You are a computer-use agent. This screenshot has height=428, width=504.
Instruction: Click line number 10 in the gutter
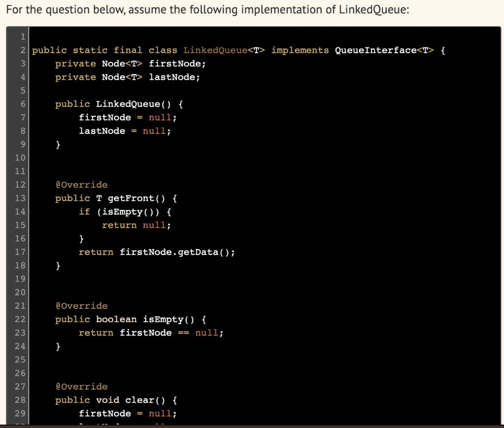point(21,158)
